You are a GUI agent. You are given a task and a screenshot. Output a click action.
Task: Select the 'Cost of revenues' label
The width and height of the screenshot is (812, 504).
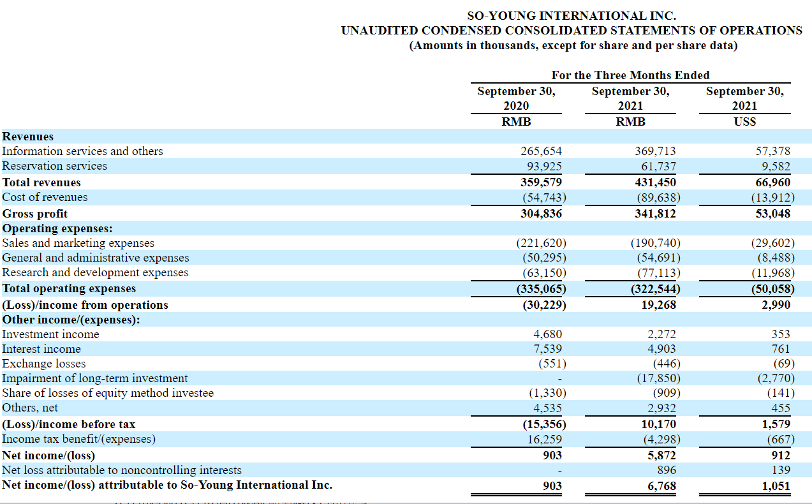pos(45,197)
